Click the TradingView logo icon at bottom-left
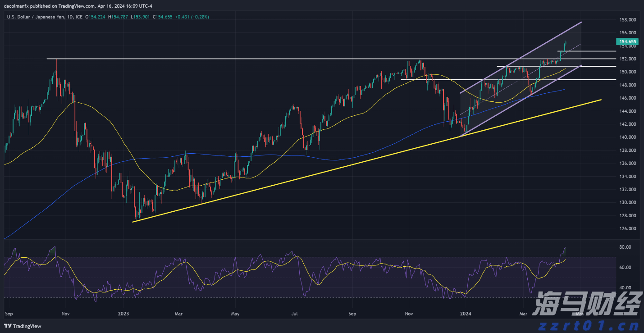Viewport: 644px width, 333px height. click(x=8, y=326)
